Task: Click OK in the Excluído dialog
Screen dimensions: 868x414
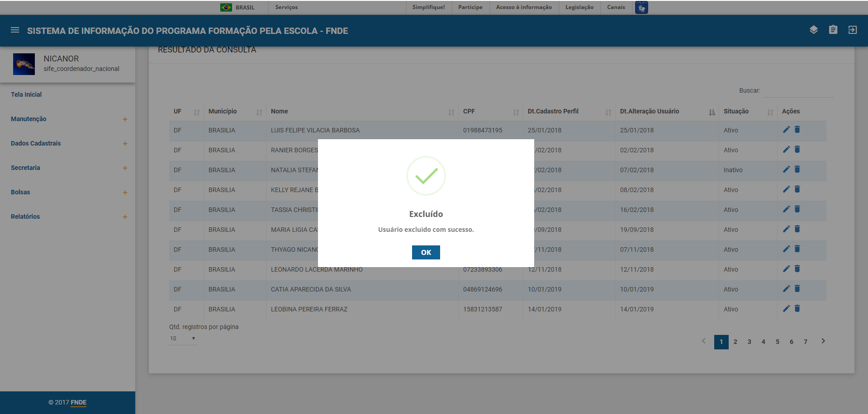Action: click(x=426, y=252)
